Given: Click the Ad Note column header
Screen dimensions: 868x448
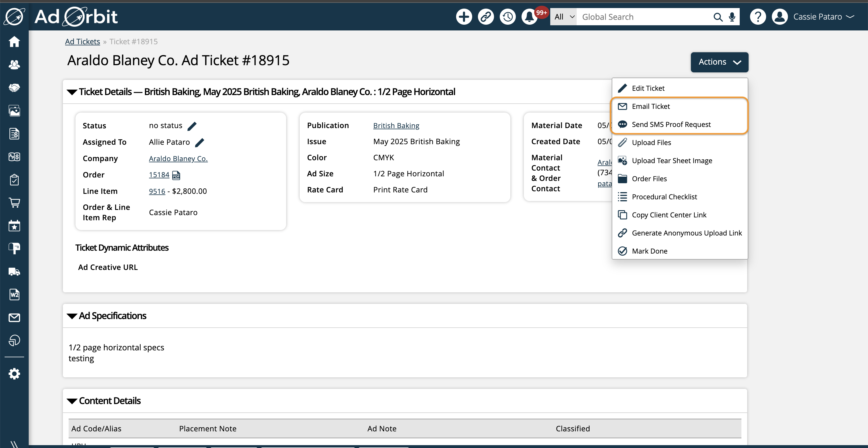Looking at the screenshot, I should tap(382, 428).
